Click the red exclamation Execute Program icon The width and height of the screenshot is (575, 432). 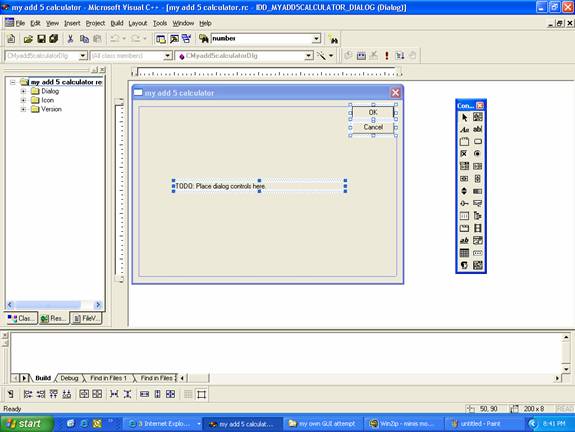click(x=387, y=56)
